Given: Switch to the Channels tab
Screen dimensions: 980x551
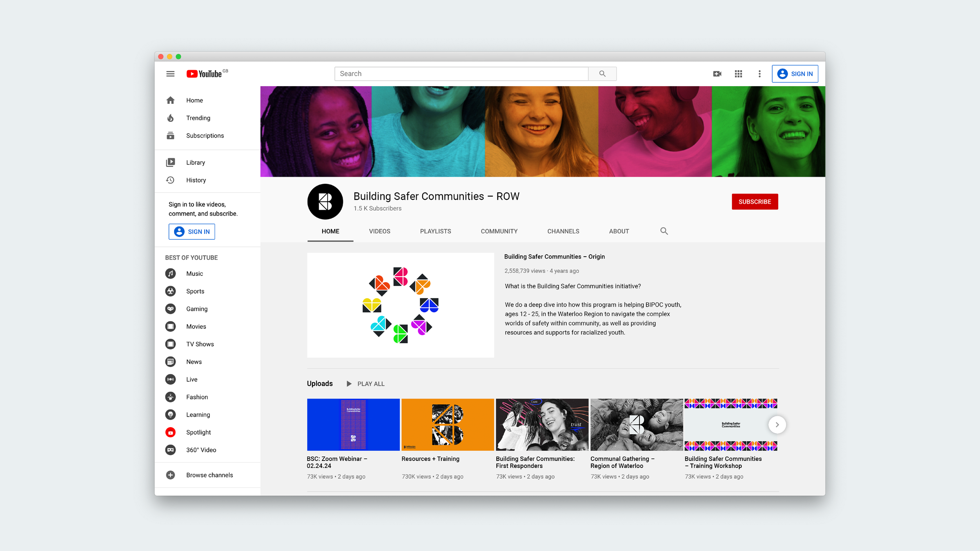Looking at the screenshot, I should 563,231.
